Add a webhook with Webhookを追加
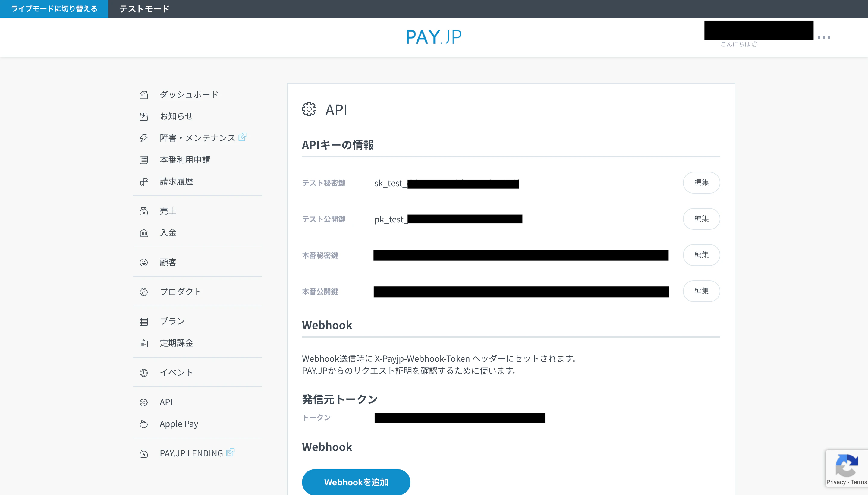868x495 pixels. [x=356, y=482]
